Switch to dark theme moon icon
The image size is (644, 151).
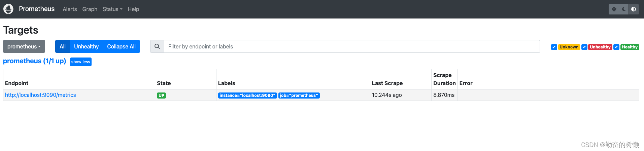click(x=624, y=9)
